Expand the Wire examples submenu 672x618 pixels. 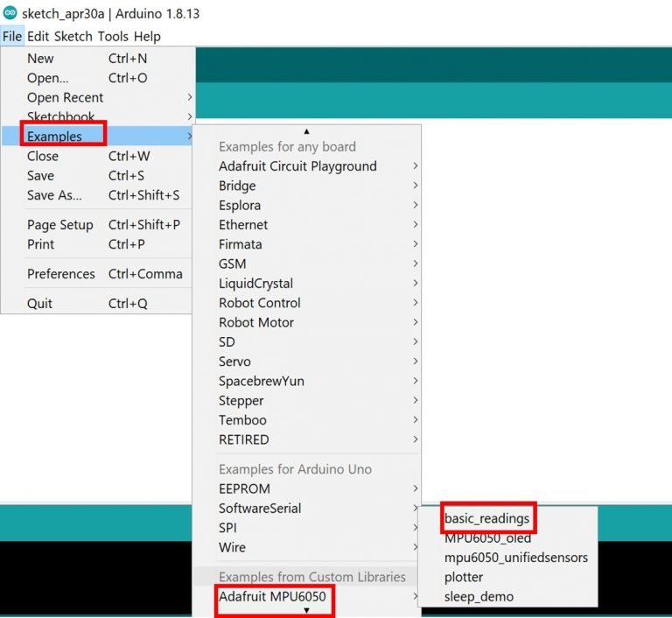click(x=232, y=547)
